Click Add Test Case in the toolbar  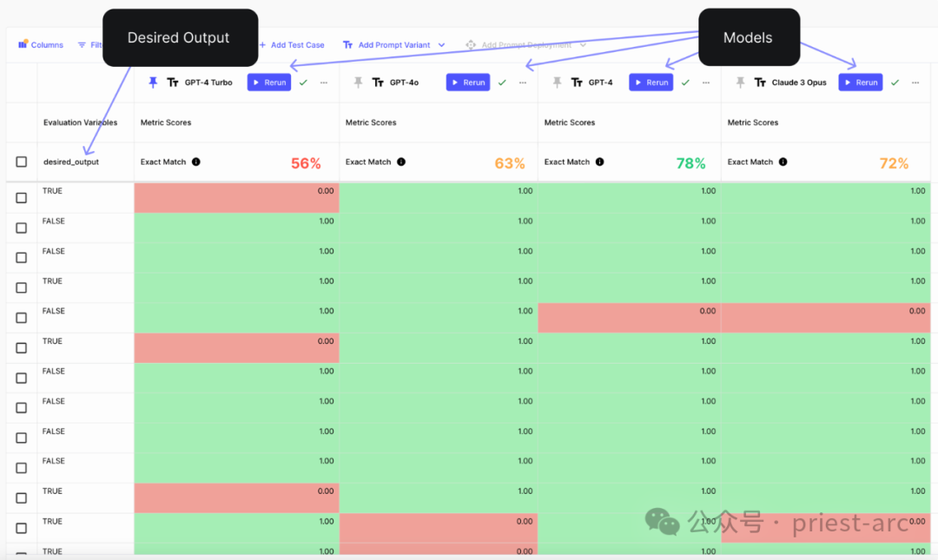[x=292, y=45]
